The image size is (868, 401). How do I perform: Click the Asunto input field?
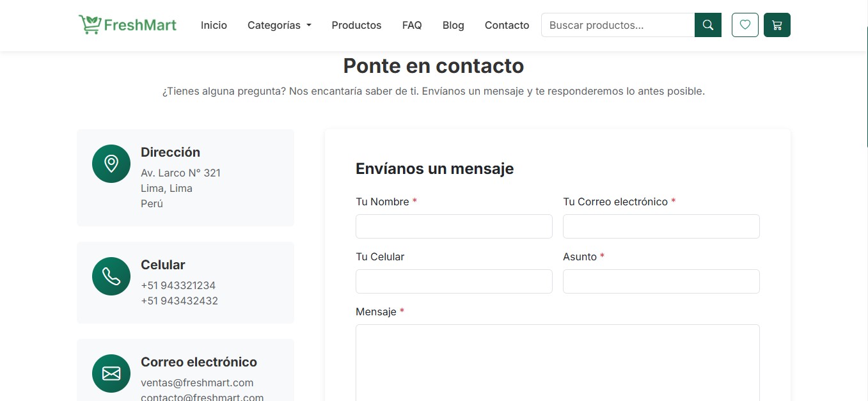point(661,281)
